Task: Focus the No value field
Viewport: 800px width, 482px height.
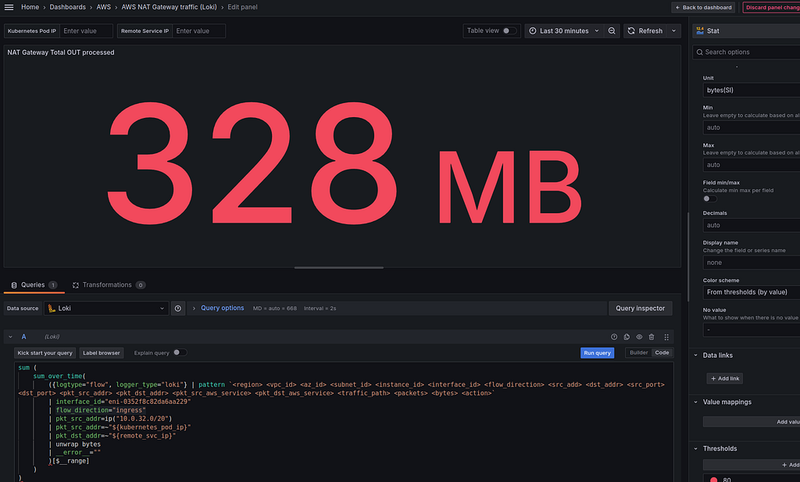Action: point(751,329)
